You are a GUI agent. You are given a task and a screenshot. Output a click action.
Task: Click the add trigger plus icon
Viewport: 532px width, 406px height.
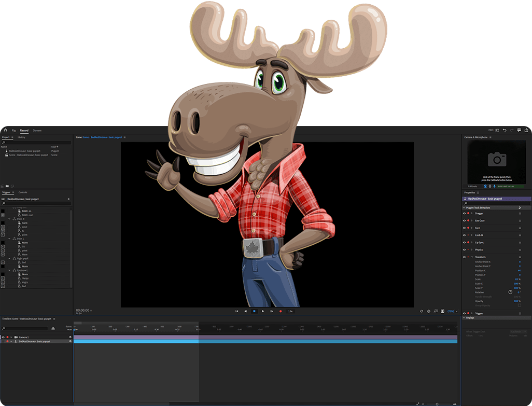(x=68, y=199)
